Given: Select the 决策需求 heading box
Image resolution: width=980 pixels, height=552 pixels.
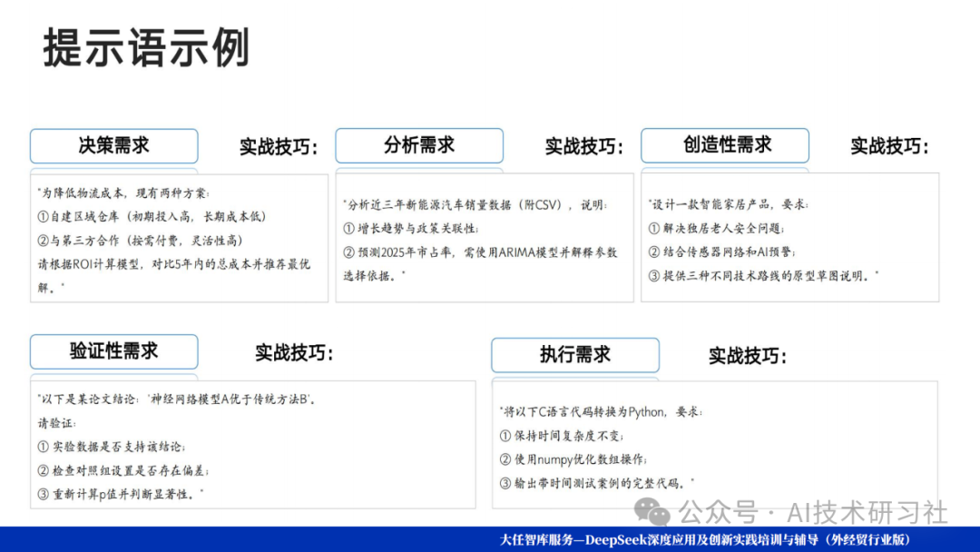Looking at the screenshot, I should coord(113,145).
